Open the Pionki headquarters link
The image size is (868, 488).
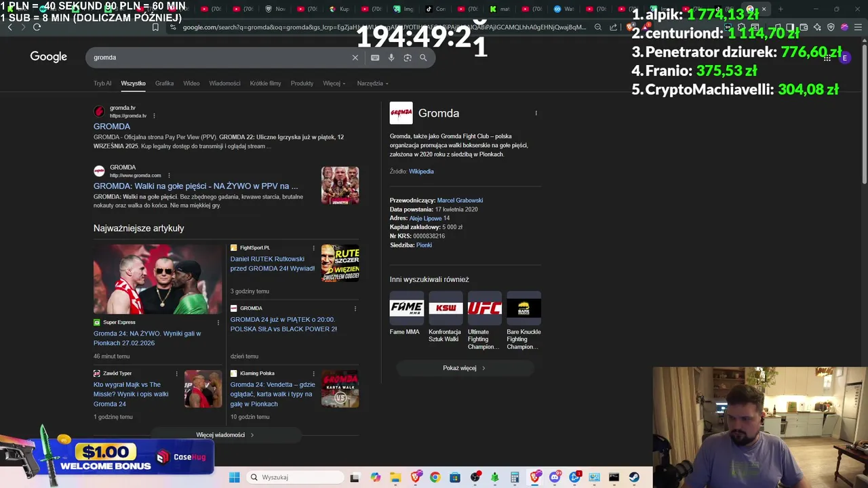tap(424, 245)
